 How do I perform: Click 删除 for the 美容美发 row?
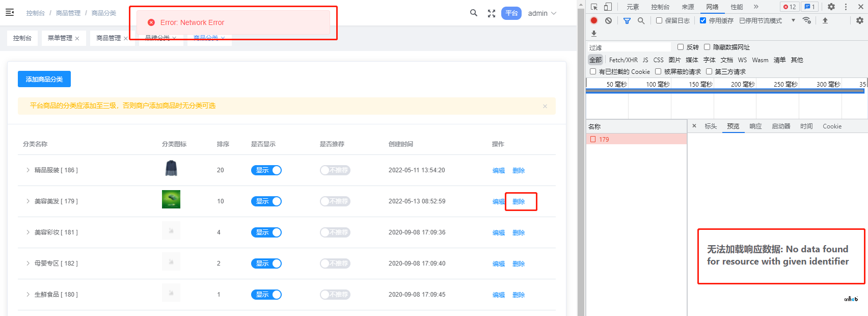pos(519,202)
